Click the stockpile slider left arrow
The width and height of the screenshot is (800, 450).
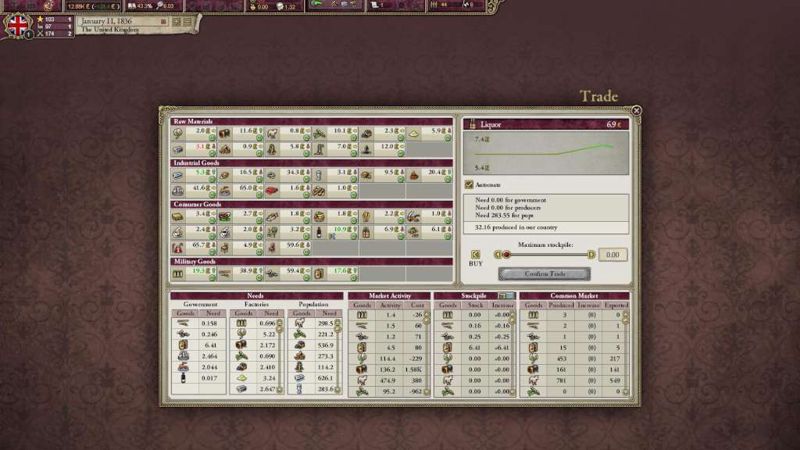497,254
